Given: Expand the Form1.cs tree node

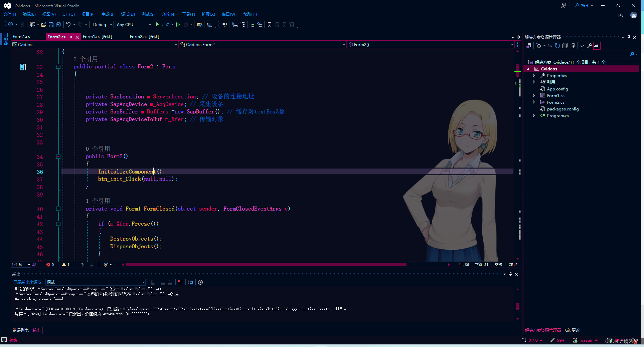Looking at the screenshot, I should tap(534, 95).
